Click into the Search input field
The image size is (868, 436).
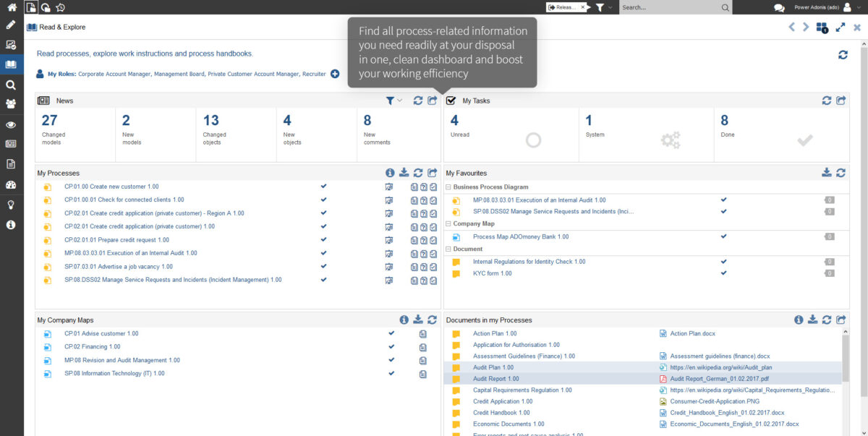pos(669,7)
